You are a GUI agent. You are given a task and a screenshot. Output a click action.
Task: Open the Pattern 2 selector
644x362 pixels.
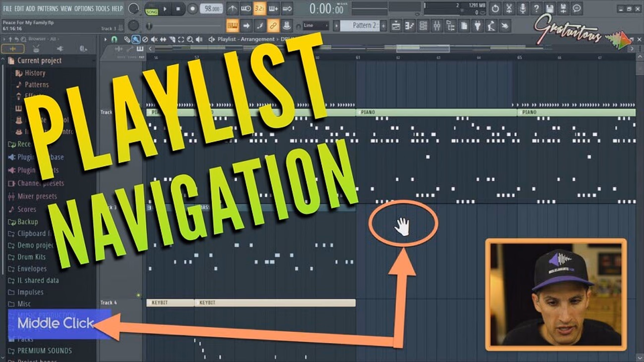tap(359, 25)
